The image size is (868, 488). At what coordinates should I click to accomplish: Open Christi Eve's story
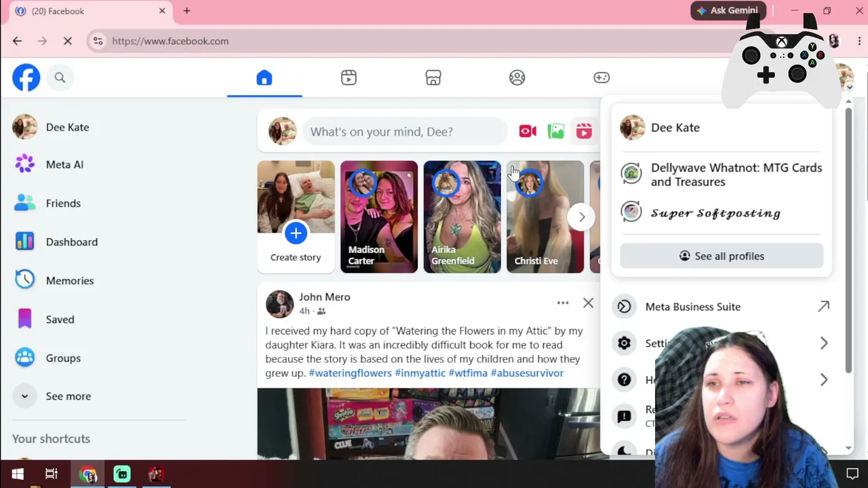(x=545, y=217)
